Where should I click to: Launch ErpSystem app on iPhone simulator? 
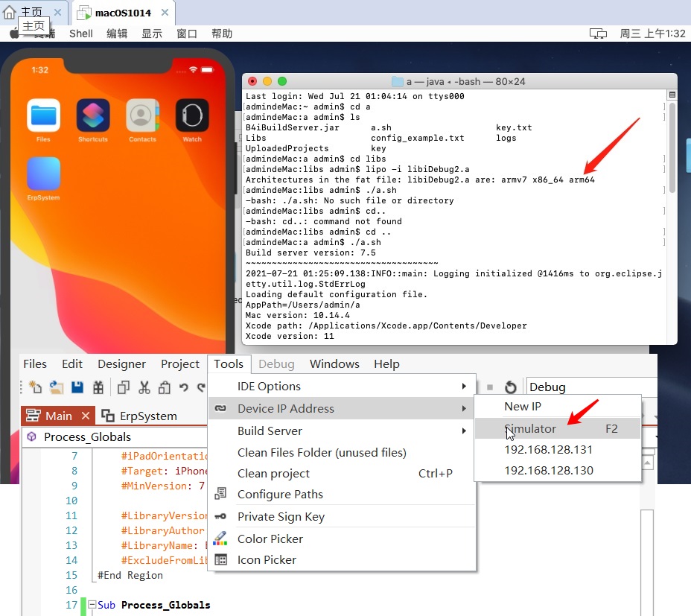[43, 174]
